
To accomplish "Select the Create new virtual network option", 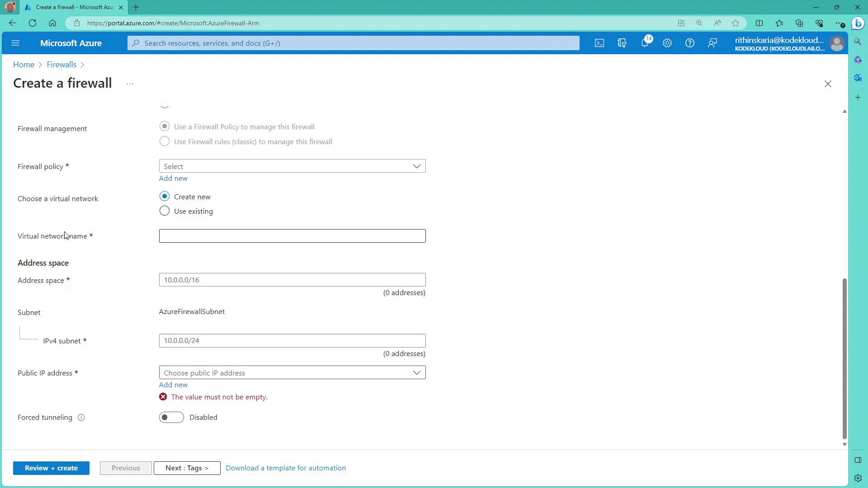I will coord(165,197).
